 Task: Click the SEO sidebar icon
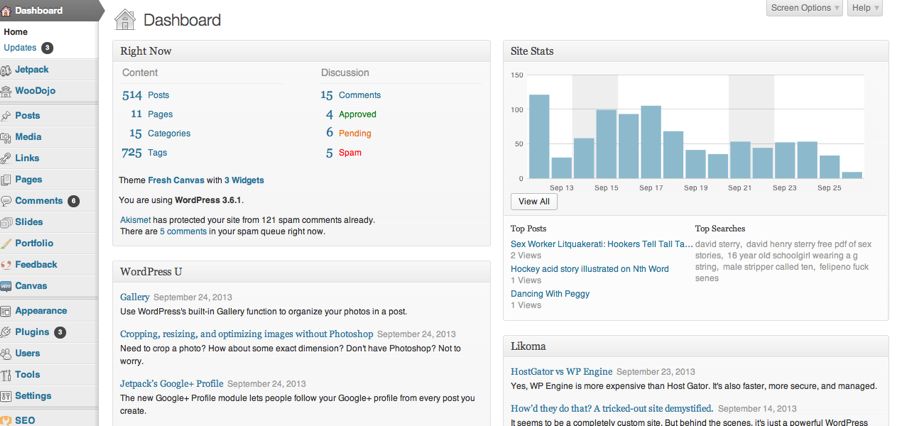[x=6, y=420]
